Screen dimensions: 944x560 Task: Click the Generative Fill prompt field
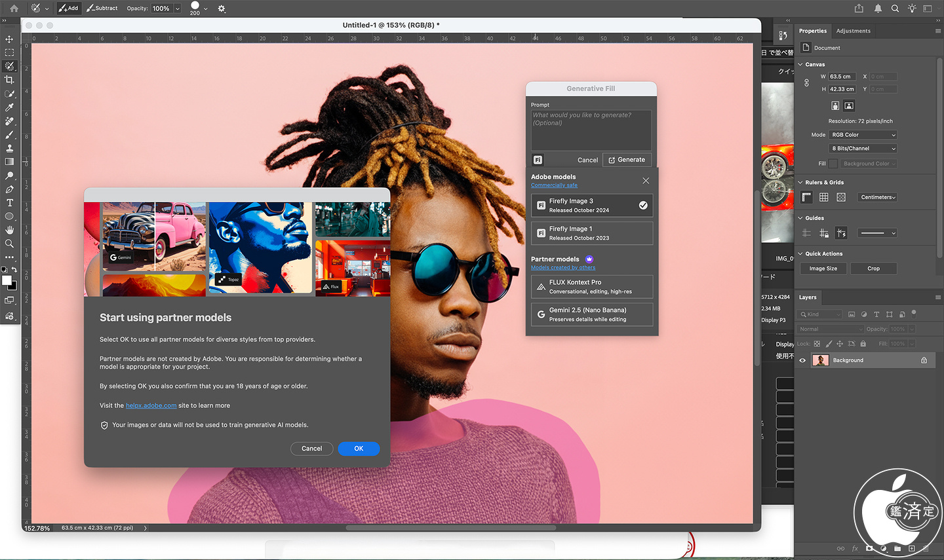(591, 130)
